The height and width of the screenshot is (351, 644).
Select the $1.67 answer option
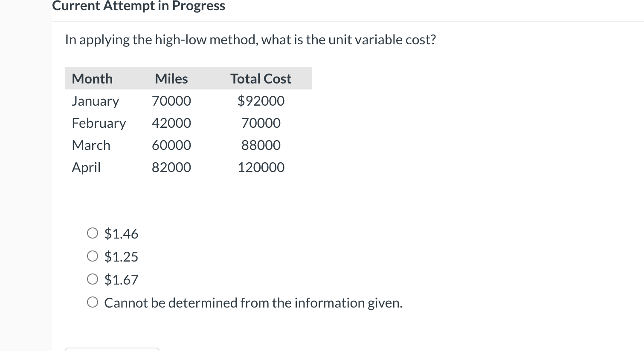[x=93, y=279]
